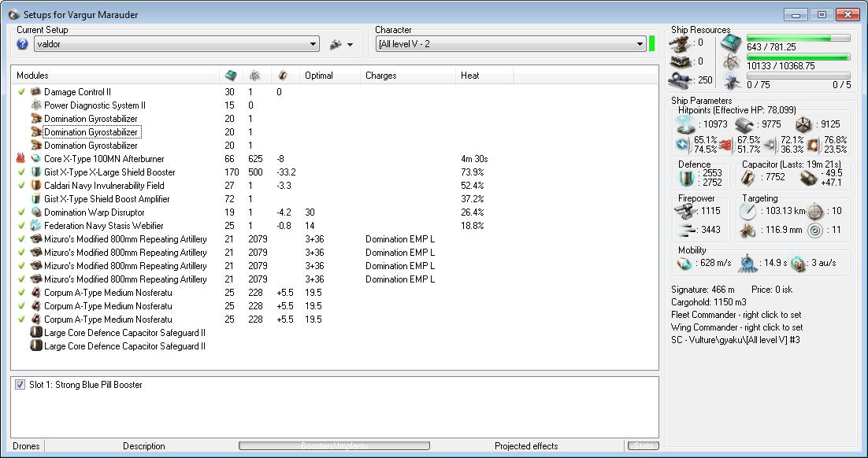Select the Boosters\Implants tab
This screenshot has height=458, width=868.
[334, 446]
